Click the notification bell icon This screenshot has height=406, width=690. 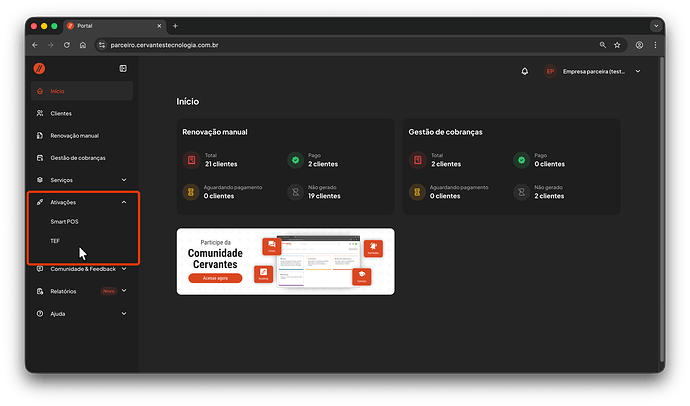(524, 71)
